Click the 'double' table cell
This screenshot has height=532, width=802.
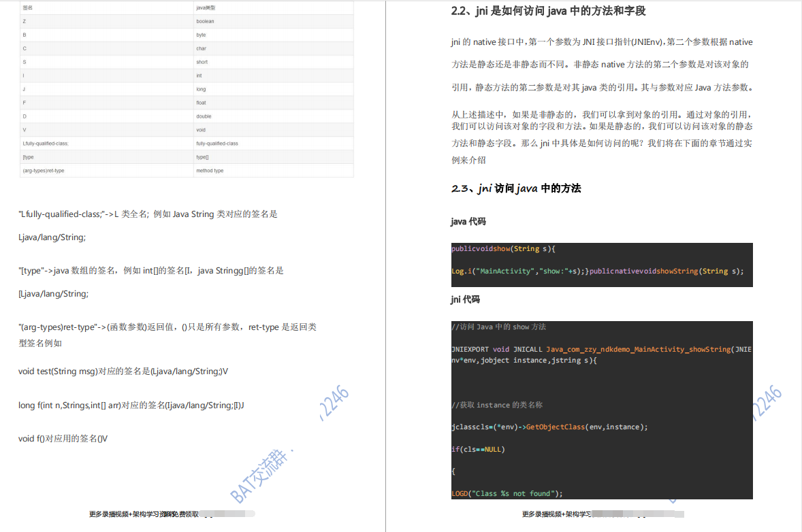tap(273, 116)
